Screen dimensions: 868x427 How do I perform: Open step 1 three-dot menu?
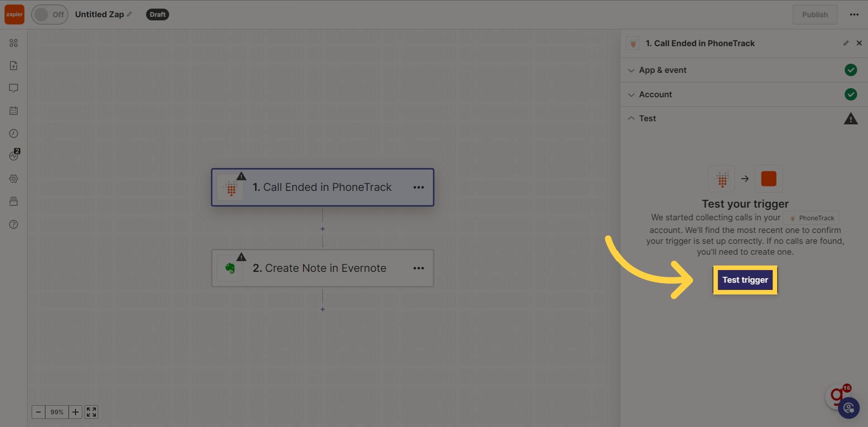[x=418, y=187]
